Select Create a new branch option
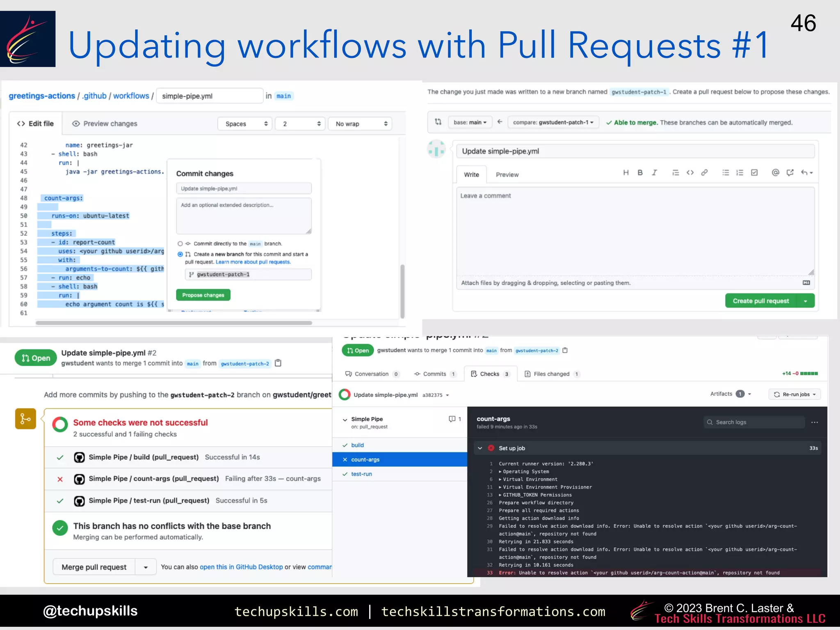 (x=180, y=254)
